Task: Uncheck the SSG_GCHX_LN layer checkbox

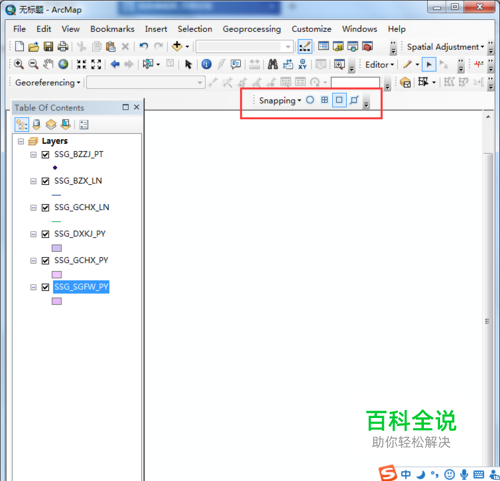Action: pos(45,208)
